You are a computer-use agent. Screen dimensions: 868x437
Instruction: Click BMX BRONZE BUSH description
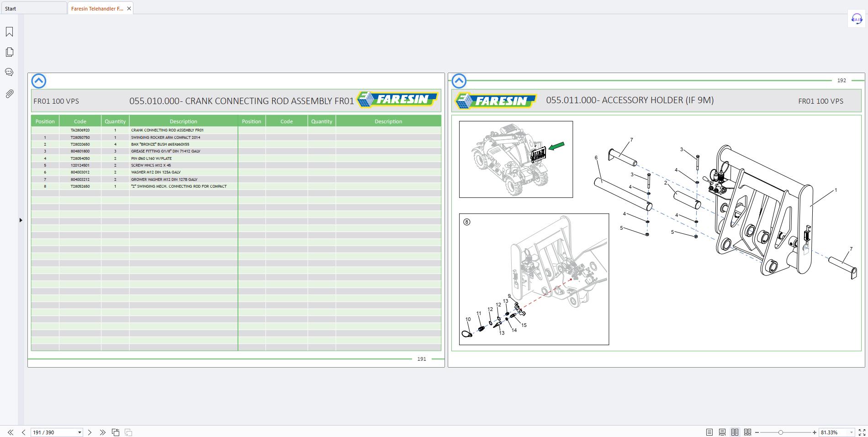pos(160,144)
